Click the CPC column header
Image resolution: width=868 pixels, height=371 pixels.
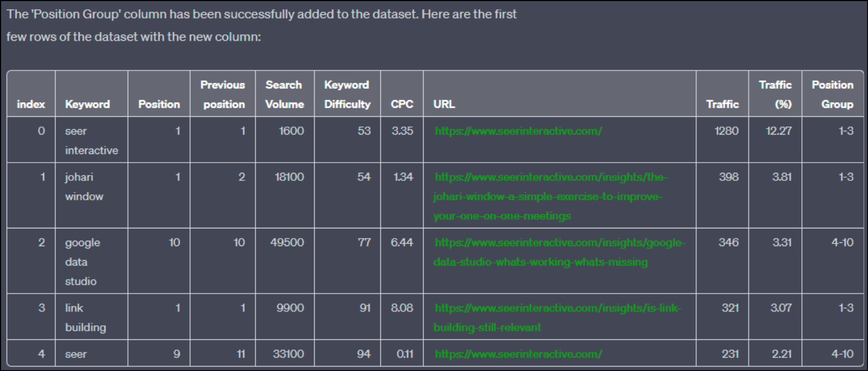(401, 104)
